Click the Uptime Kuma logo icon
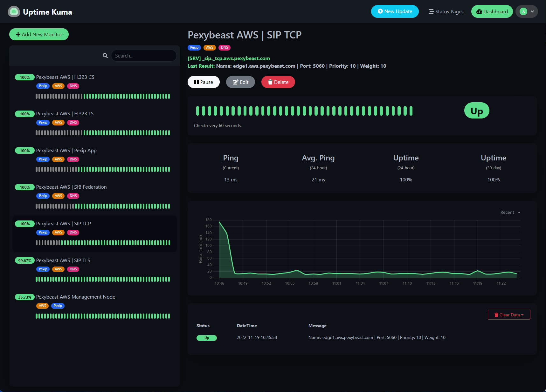 14,12
